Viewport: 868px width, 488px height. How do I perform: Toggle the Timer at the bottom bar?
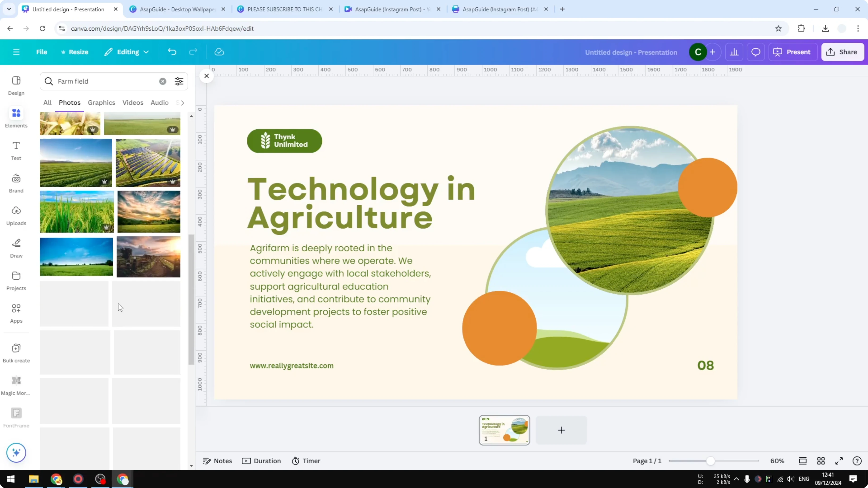[306, 461]
